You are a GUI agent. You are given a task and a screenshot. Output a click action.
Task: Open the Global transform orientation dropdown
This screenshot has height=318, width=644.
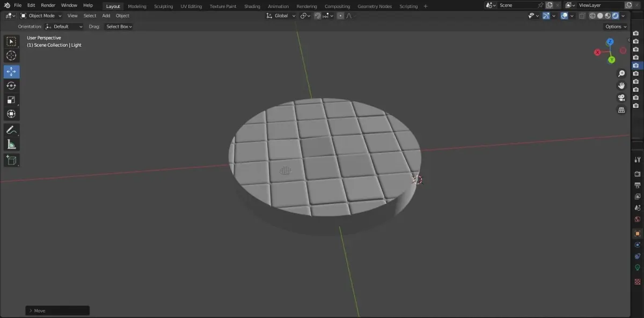tap(281, 16)
